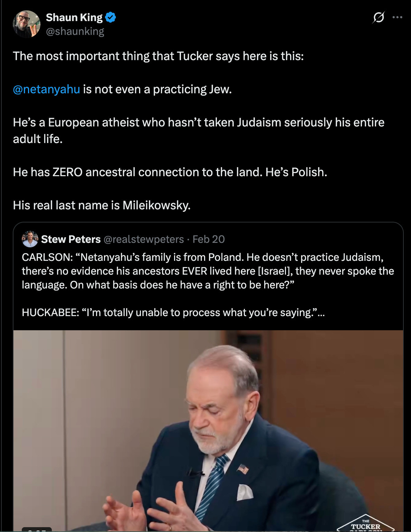Viewport: 411px width, 532px height.
Task: Click the video timestamp badge
Action: click(x=37, y=529)
